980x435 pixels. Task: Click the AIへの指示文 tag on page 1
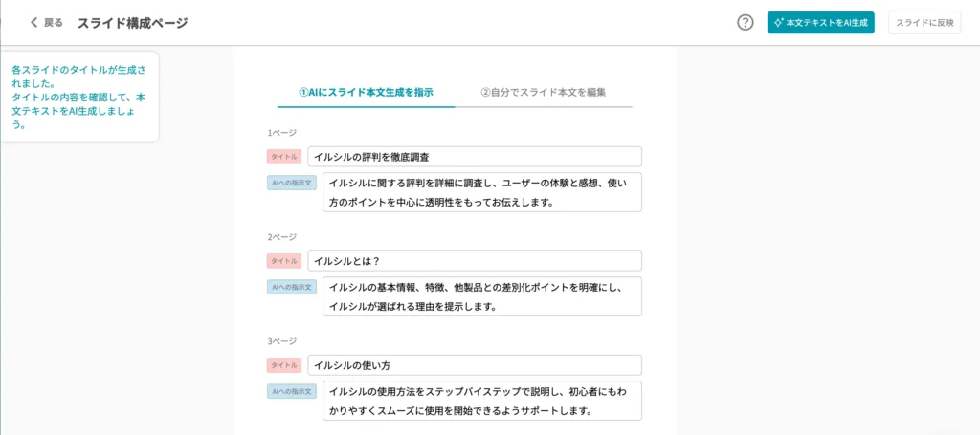[292, 183]
